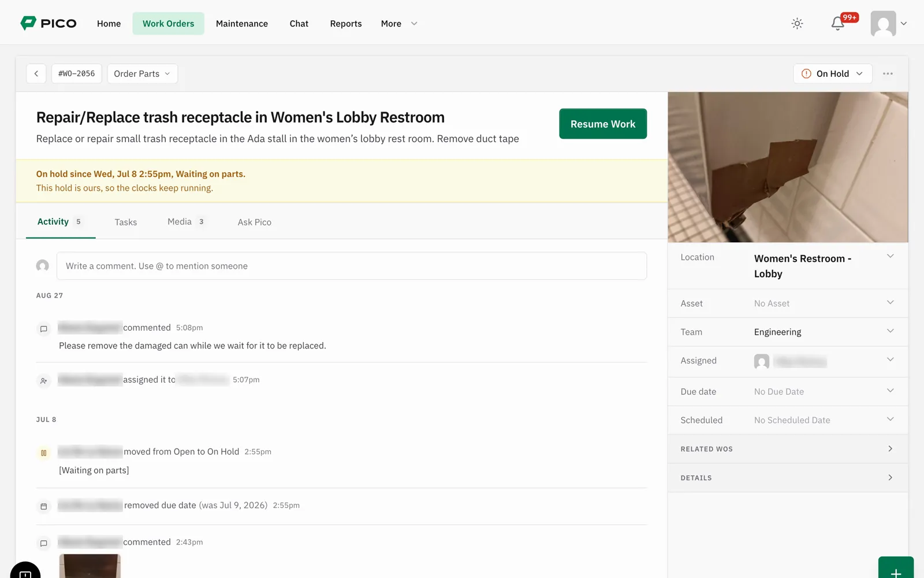
Task: Open the user avatar menu
Action: pyautogui.click(x=888, y=24)
